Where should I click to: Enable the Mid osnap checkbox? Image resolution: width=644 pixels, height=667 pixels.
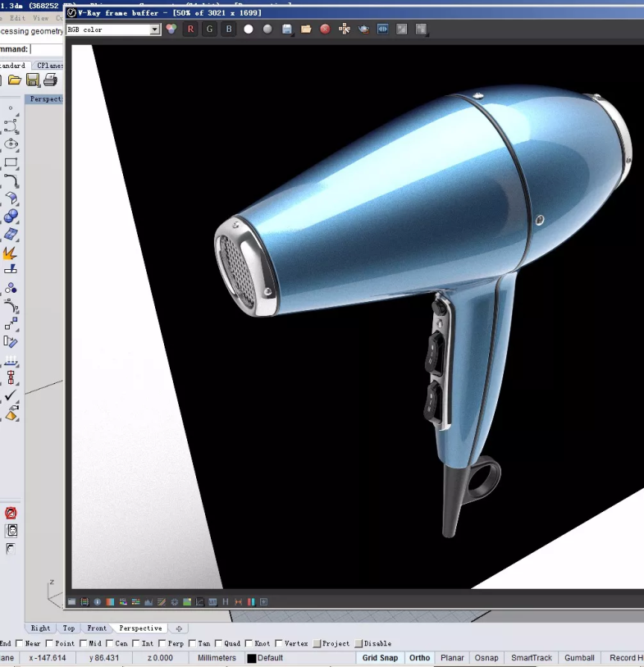pos(84,644)
